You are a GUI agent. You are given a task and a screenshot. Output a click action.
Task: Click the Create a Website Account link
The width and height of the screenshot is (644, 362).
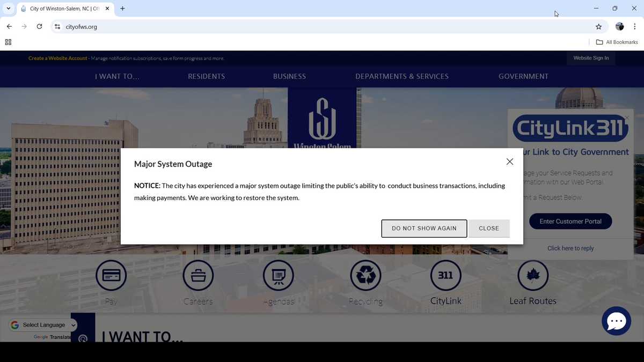pos(57,58)
